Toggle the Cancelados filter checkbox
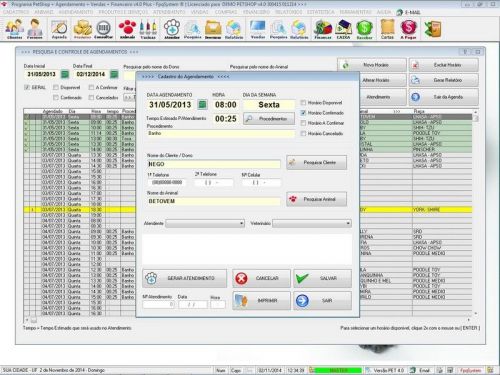 [91, 97]
